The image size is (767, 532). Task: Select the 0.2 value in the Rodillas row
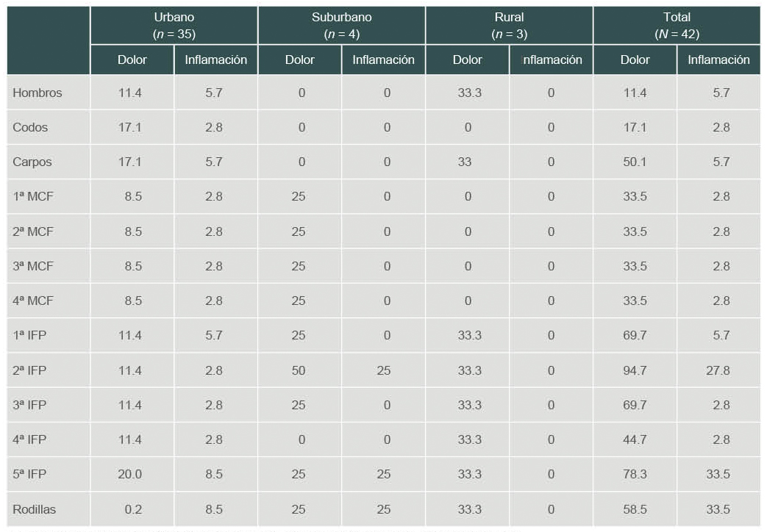pyautogui.click(x=133, y=509)
